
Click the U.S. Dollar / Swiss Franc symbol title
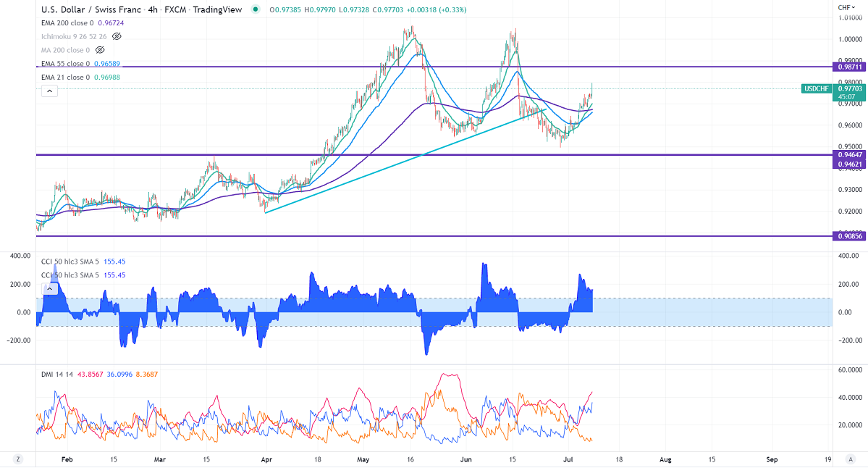click(90, 9)
